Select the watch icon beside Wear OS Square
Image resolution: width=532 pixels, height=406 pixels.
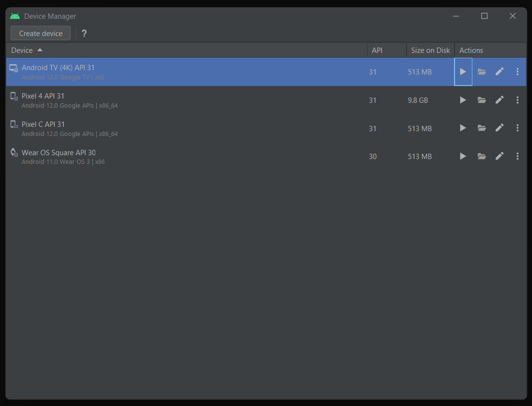pyautogui.click(x=14, y=152)
